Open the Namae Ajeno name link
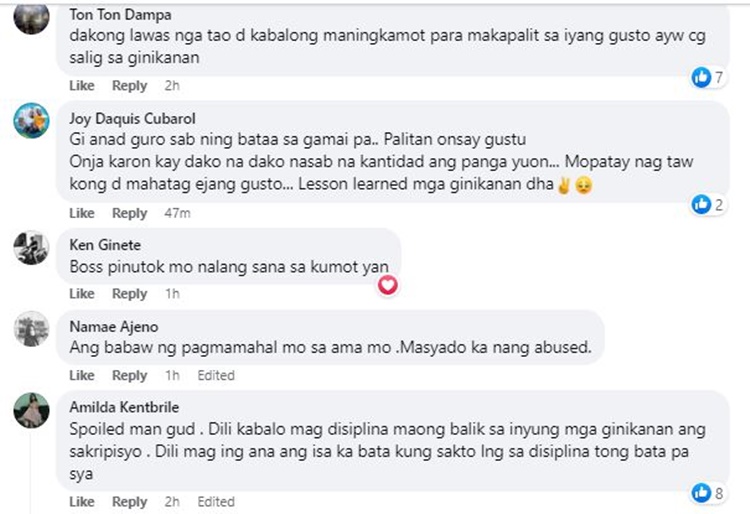 [114, 326]
